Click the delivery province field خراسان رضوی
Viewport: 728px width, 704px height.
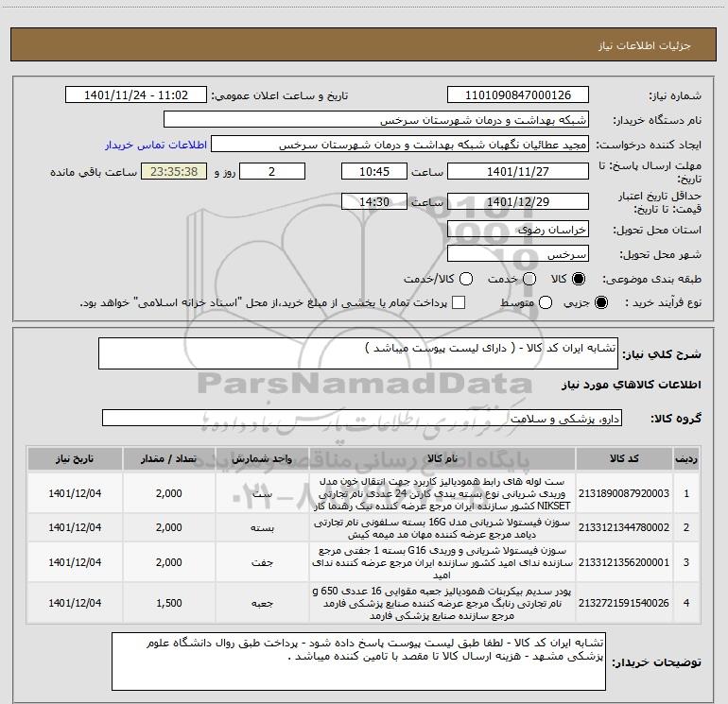click(x=518, y=230)
